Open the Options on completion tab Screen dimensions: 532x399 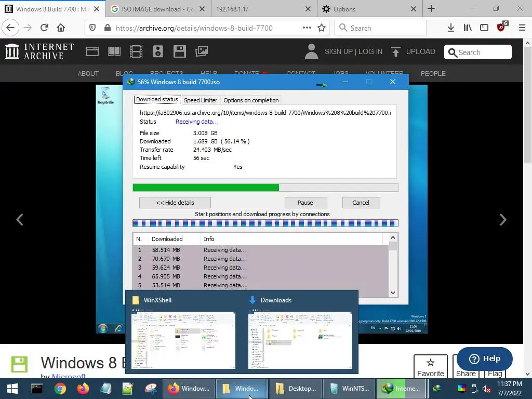pos(251,100)
